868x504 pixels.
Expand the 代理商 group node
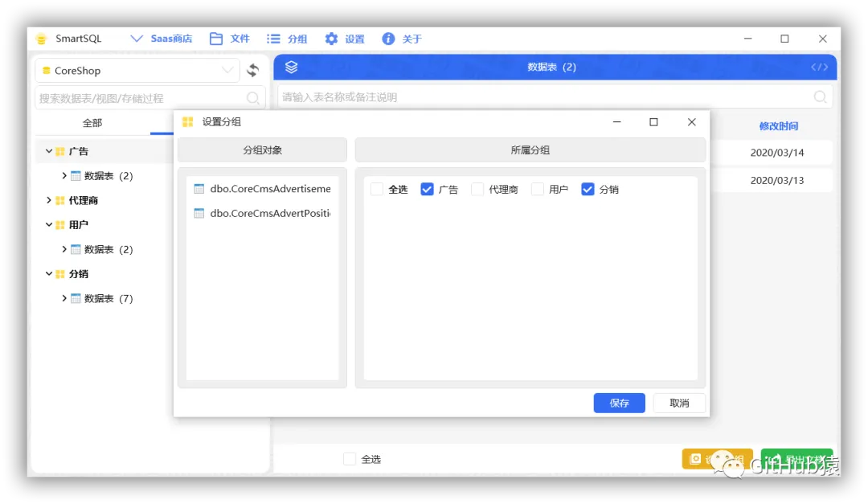[49, 200]
